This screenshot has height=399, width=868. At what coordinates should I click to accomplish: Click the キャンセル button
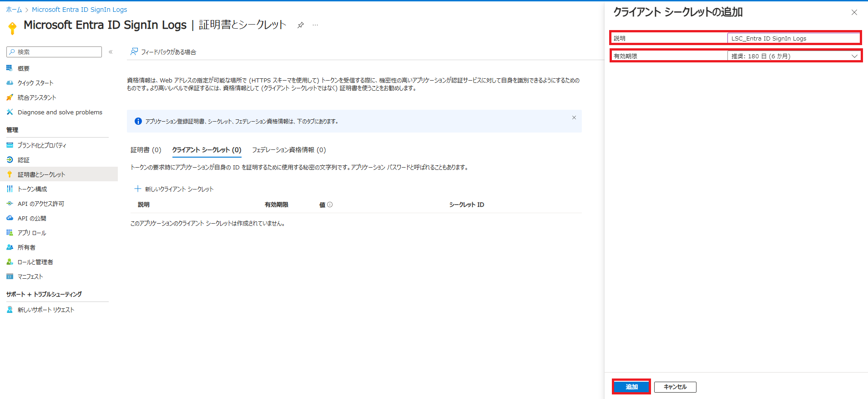[675, 387]
